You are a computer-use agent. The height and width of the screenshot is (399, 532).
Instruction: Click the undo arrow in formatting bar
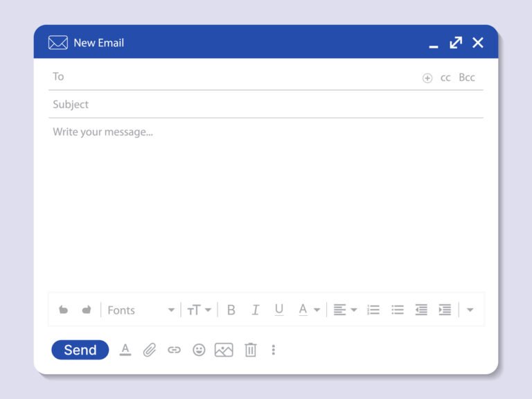(x=64, y=310)
